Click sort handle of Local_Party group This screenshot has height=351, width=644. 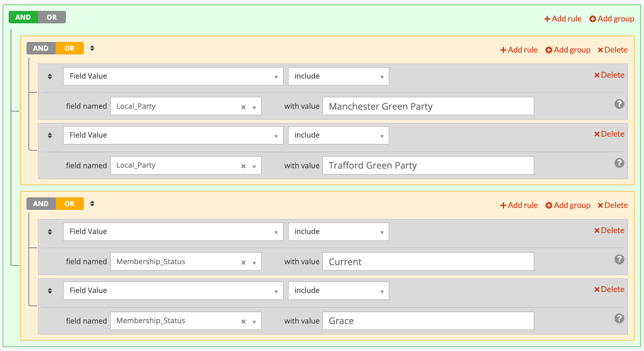[92, 48]
